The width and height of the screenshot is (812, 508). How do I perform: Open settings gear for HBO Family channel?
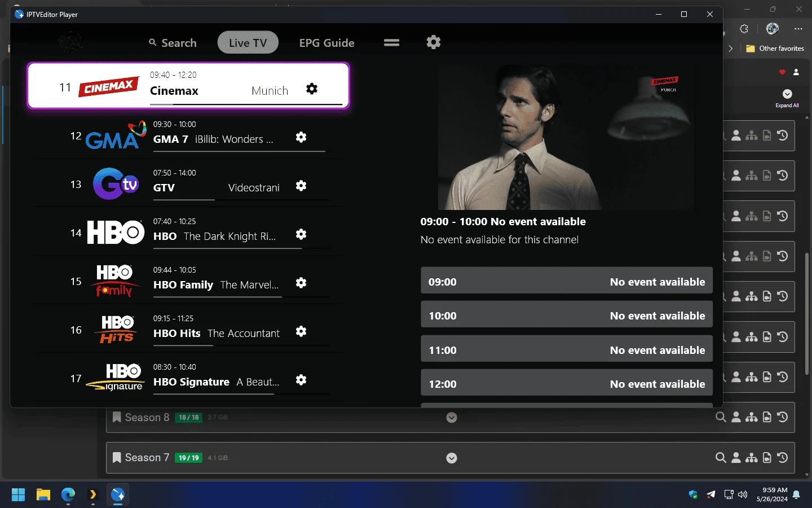click(x=301, y=283)
